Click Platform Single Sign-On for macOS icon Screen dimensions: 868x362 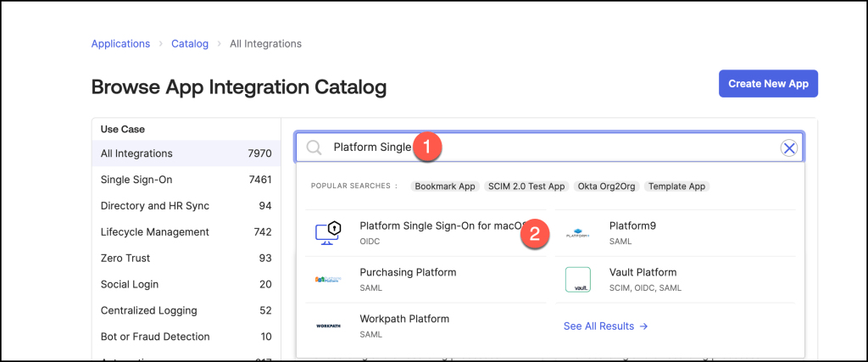326,233
